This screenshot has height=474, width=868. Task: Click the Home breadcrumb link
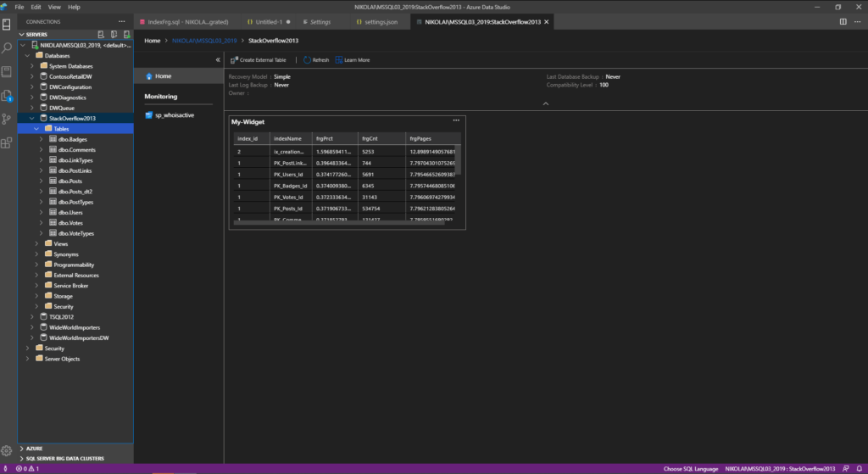click(153, 41)
